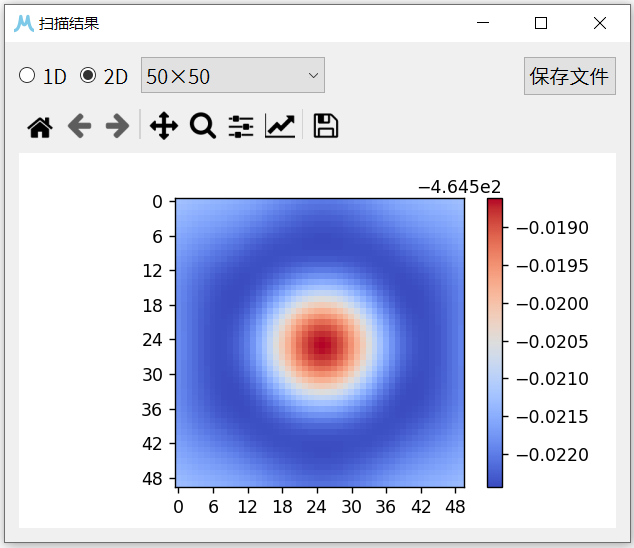Click the dropdown arrow of the resolution combo box

(x=313, y=75)
